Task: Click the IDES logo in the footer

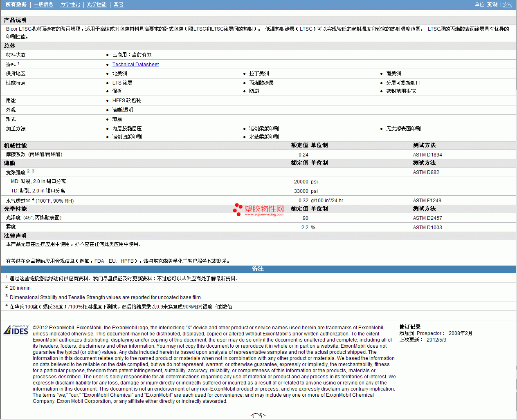Action: 16,330
